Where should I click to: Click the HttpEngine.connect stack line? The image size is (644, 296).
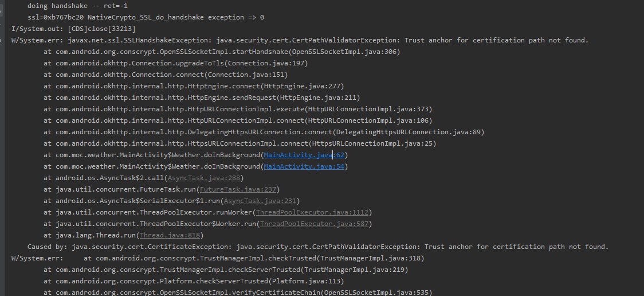click(194, 86)
